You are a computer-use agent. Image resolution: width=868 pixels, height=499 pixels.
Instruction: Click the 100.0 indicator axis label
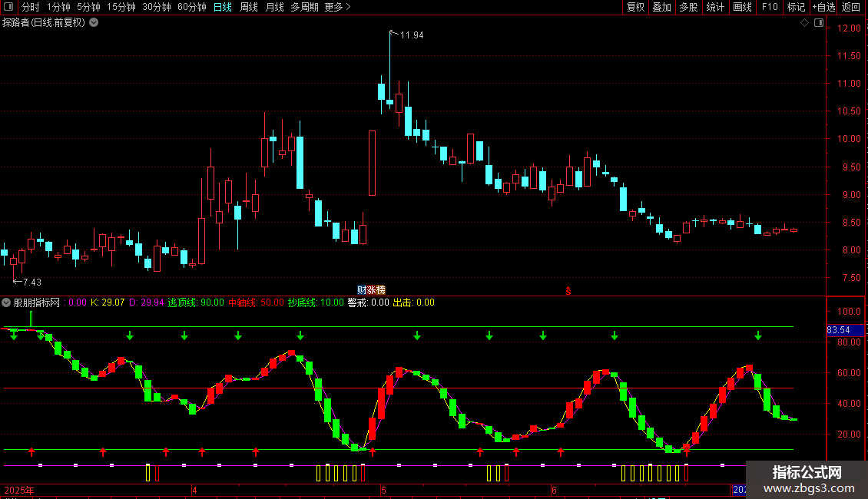[x=849, y=312]
